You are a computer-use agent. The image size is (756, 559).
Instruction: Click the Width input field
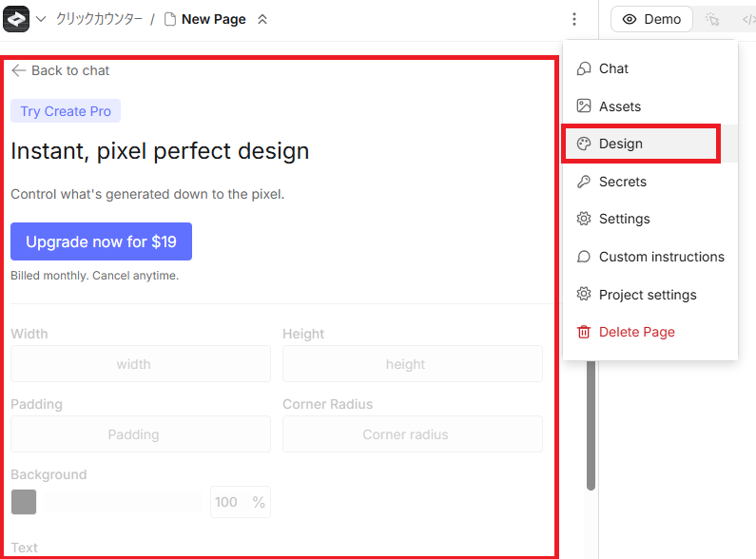[x=141, y=364]
